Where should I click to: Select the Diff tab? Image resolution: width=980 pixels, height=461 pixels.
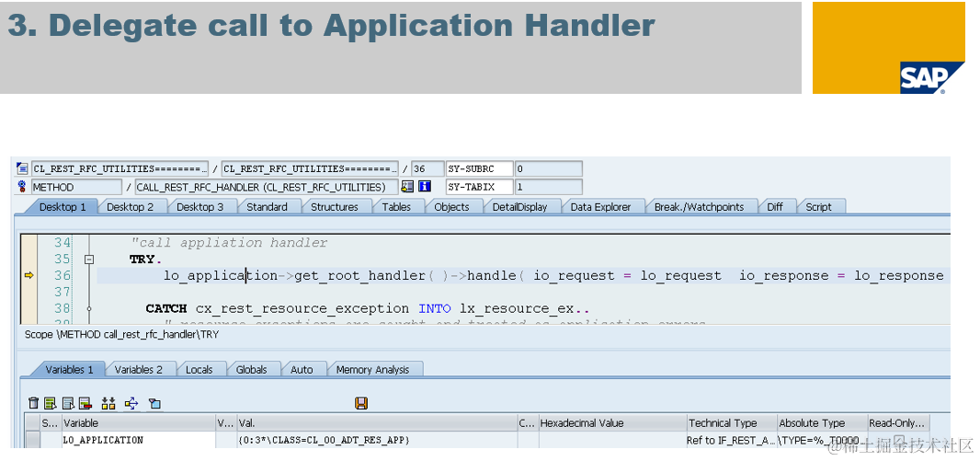click(775, 207)
